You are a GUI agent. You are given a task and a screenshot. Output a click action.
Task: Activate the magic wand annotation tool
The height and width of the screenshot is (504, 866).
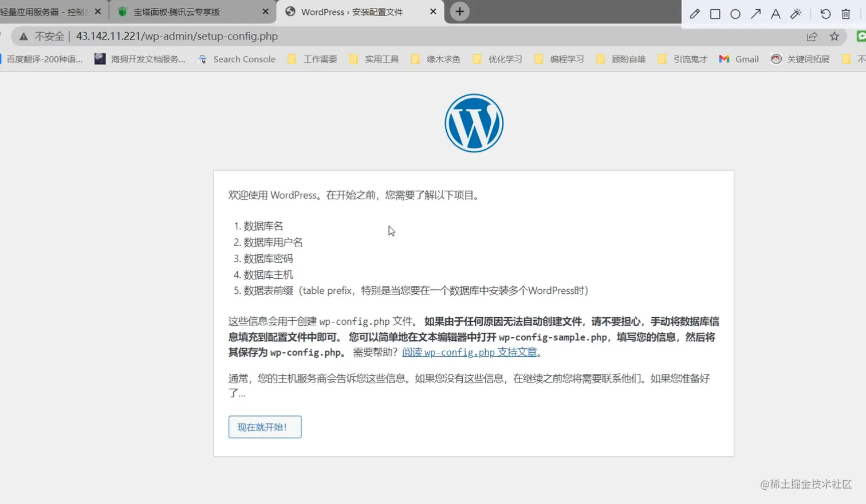point(796,14)
